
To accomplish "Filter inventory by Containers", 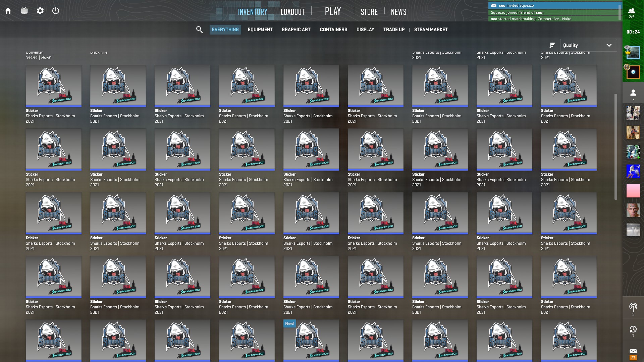I will click(333, 29).
